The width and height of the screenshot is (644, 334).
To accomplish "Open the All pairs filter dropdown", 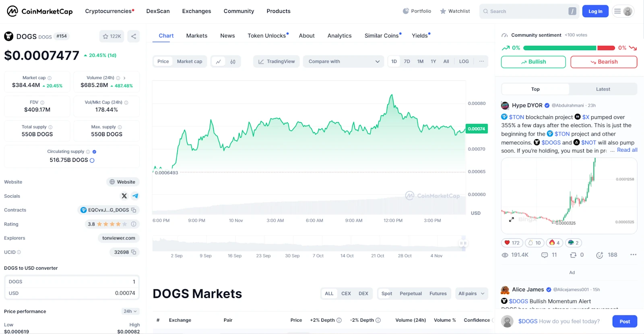I will tap(471, 294).
